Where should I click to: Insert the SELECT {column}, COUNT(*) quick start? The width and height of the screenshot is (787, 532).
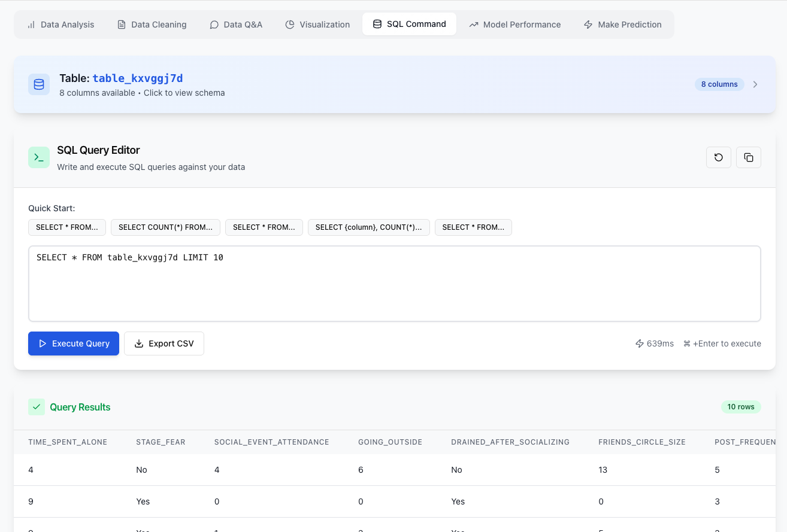369,227
